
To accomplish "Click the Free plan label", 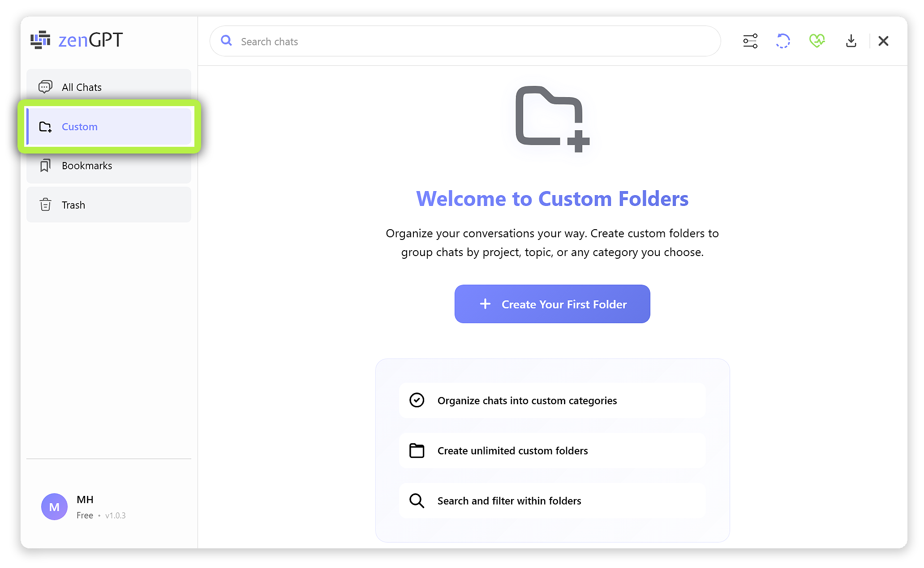I will point(85,515).
